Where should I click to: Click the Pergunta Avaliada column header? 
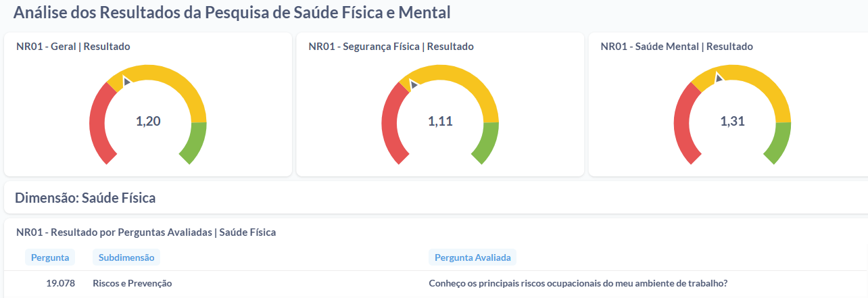(x=472, y=257)
